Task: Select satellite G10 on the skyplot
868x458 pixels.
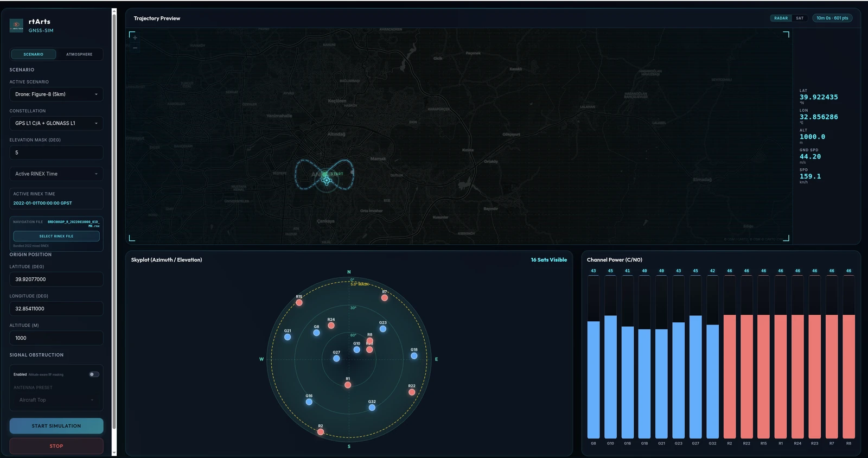Action: pos(356,350)
